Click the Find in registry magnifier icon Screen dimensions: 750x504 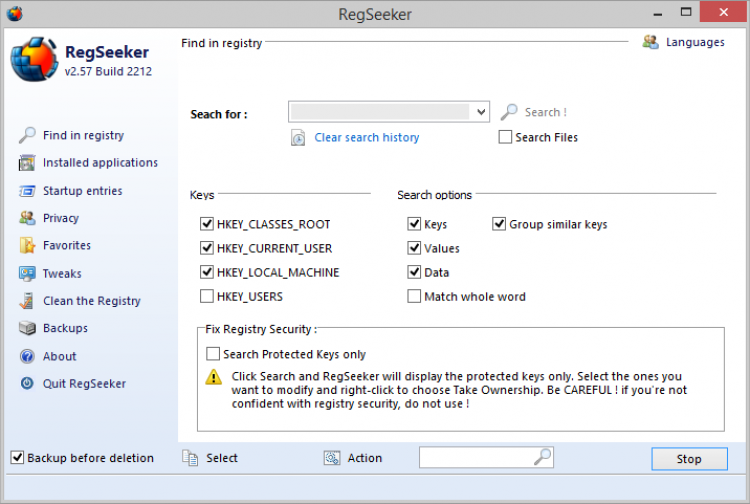click(x=27, y=135)
